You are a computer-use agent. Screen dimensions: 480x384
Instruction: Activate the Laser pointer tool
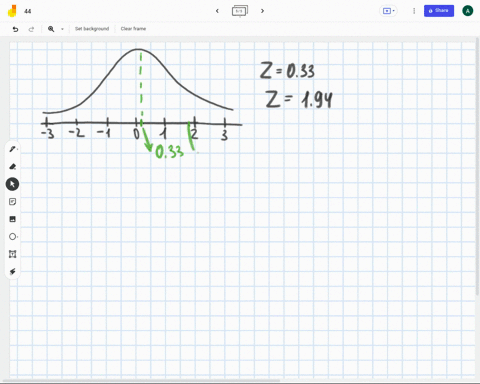pos(12,272)
